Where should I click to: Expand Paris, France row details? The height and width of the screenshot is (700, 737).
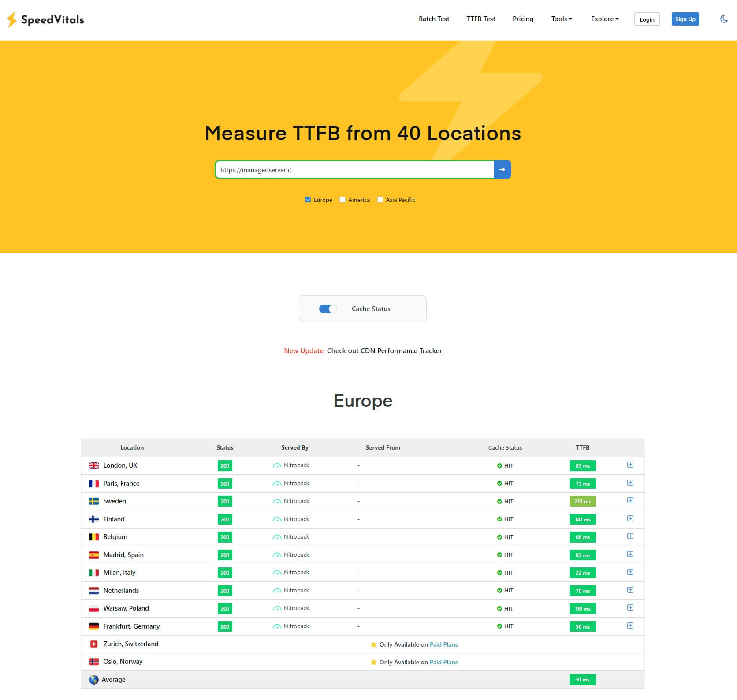click(x=630, y=483)
